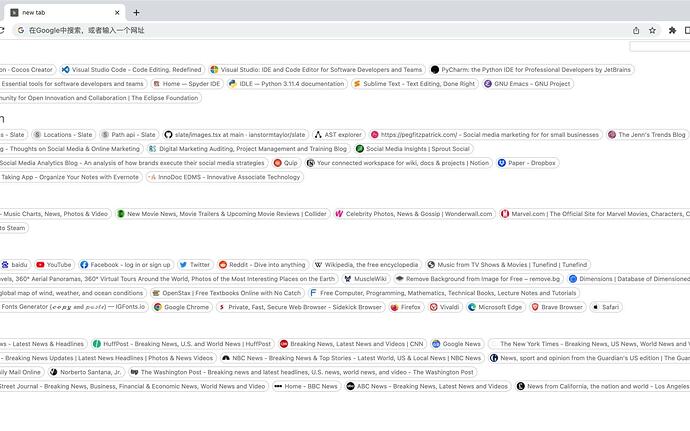Viewport: 690px width, 431px height.
Task: Open Facebook log in bookmark
Action: click(125, 265)
